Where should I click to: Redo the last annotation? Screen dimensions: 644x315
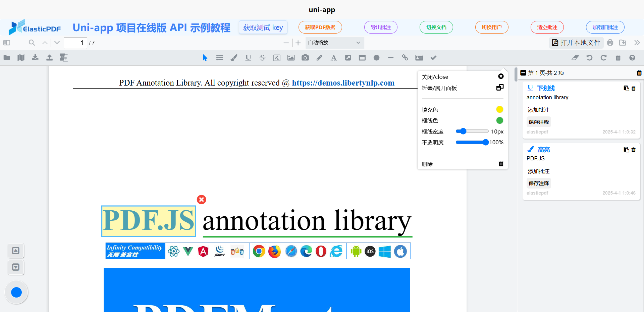(x=603, y=57)
